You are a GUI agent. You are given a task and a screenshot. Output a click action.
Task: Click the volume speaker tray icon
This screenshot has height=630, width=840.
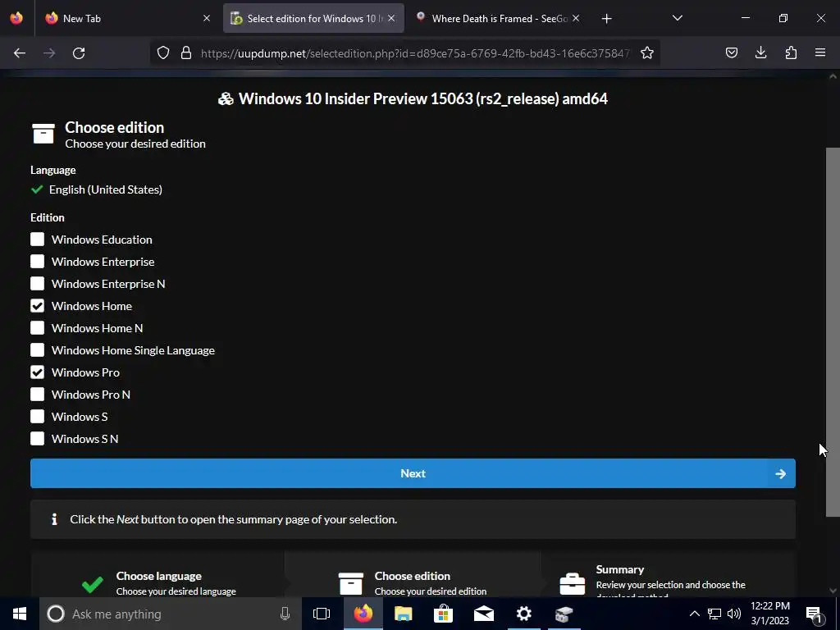[734, 614]
